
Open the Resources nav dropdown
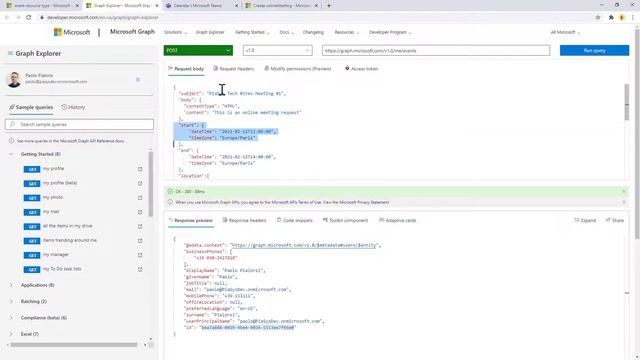click(347, 32)
